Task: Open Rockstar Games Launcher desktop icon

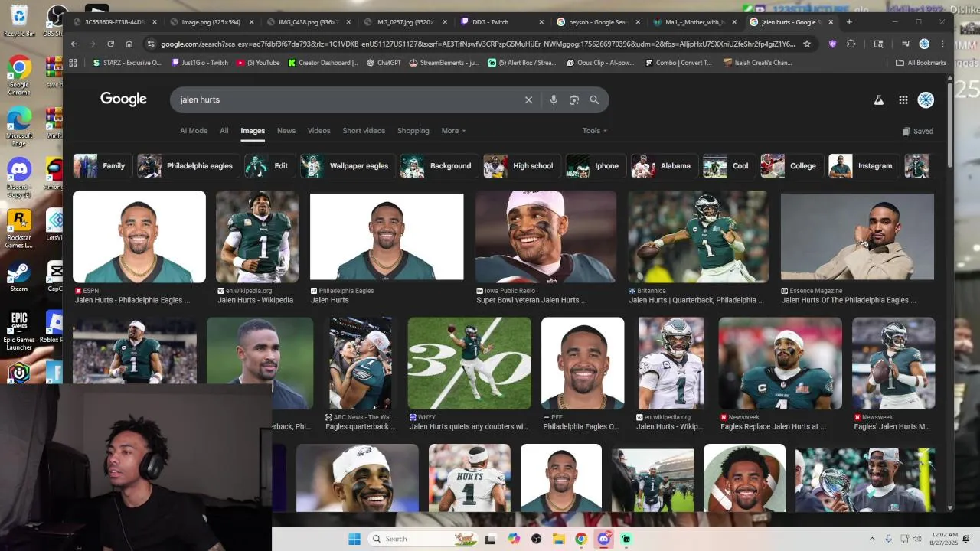Action: [x=19, y=230]
